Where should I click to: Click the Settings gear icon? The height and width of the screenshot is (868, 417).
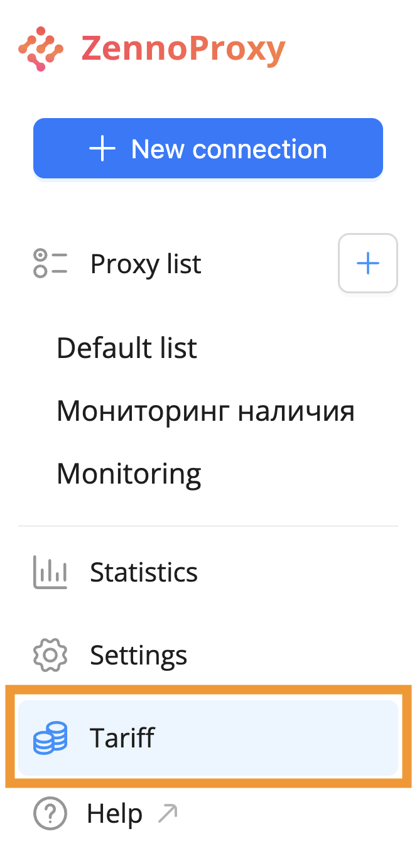(x=50, y=655)
